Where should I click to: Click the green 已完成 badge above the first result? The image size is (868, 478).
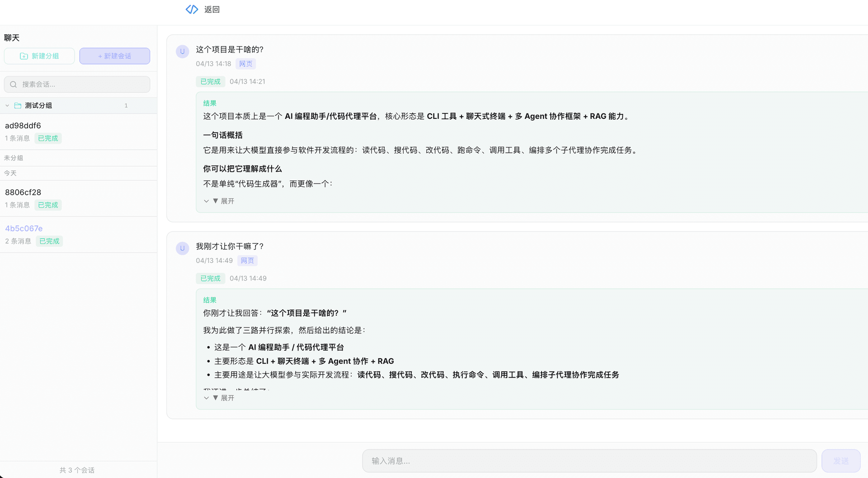coord(210,81)
